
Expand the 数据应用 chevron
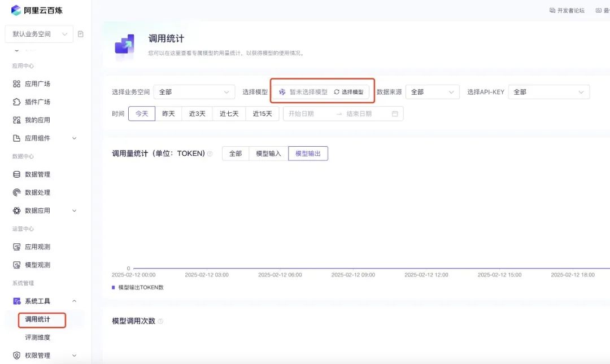point(75,210)
